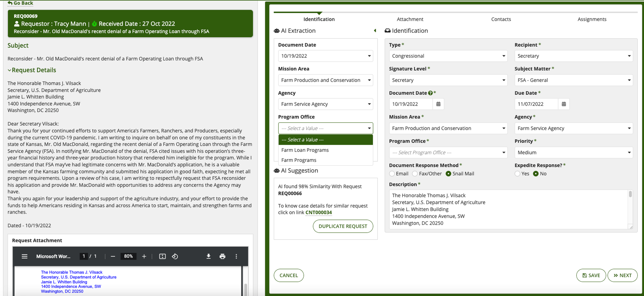644x296 pixels.
Task: Click the Document Date help question icon
Action: pyautogui.click(x=430, y=93)
